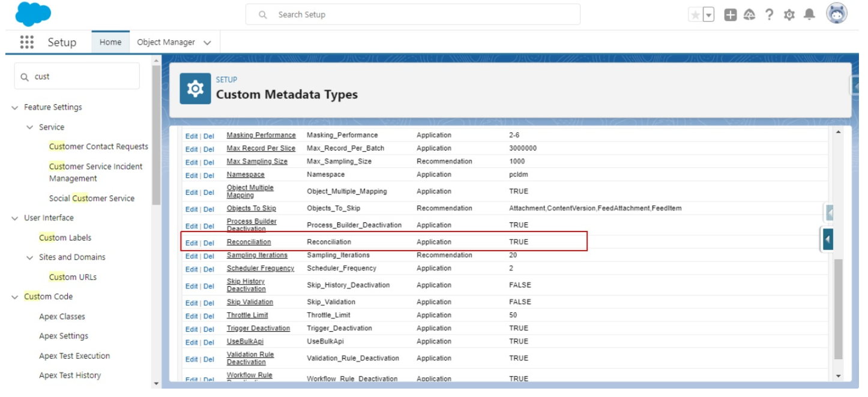868x397 pixels.
Task: Open the Trailhead guidance icon
Action: click(x=749, y=15)
